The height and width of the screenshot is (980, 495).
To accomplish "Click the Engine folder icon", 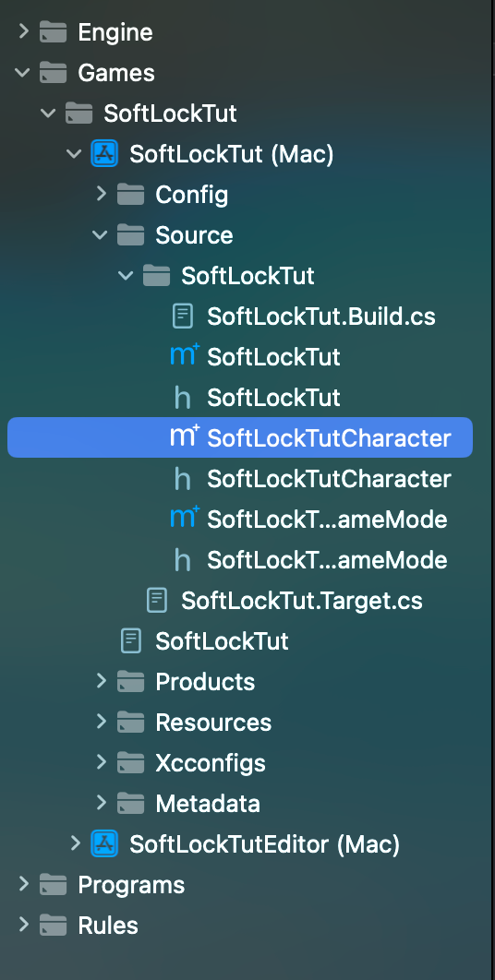I will (54, 32).
